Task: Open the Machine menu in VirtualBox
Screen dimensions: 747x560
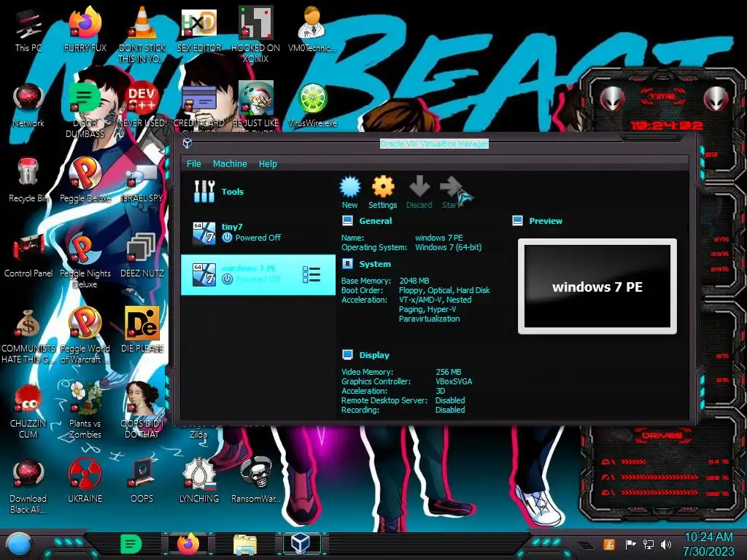Action: pyautogui.click(x=230, y=164)
